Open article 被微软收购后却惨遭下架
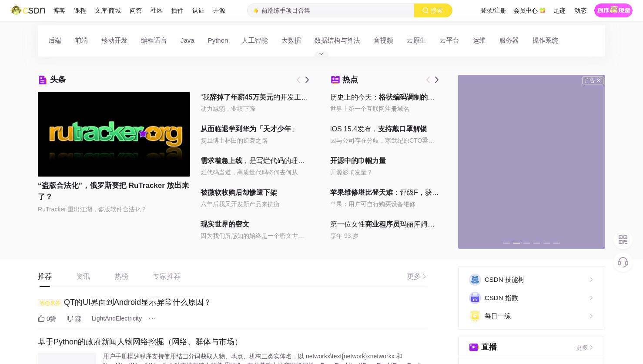 point(239,193)
